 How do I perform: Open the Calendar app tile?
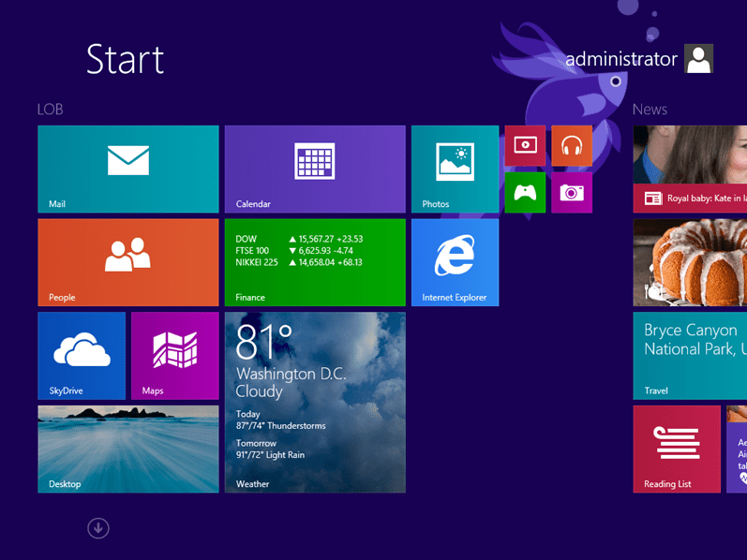pos(314,169)
